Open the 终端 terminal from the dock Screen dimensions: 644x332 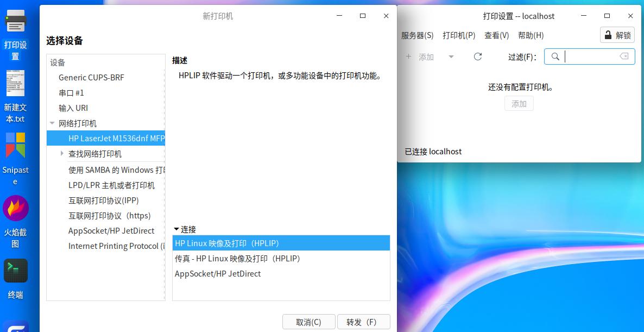[16, 270]
